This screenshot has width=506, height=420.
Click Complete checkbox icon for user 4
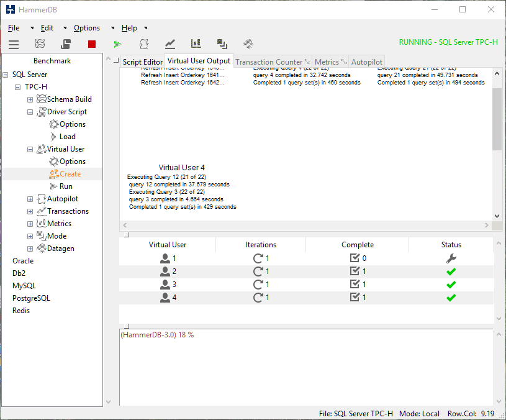click(355, 298)
